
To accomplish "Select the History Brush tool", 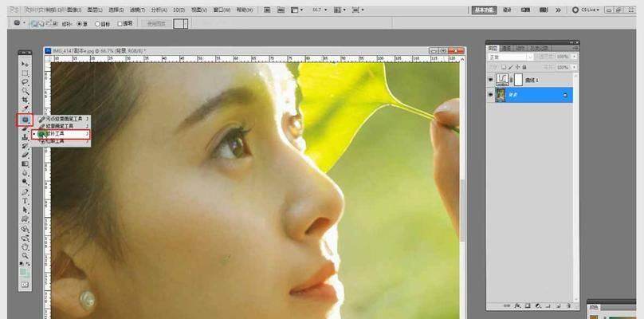I will tap(26, 146).
